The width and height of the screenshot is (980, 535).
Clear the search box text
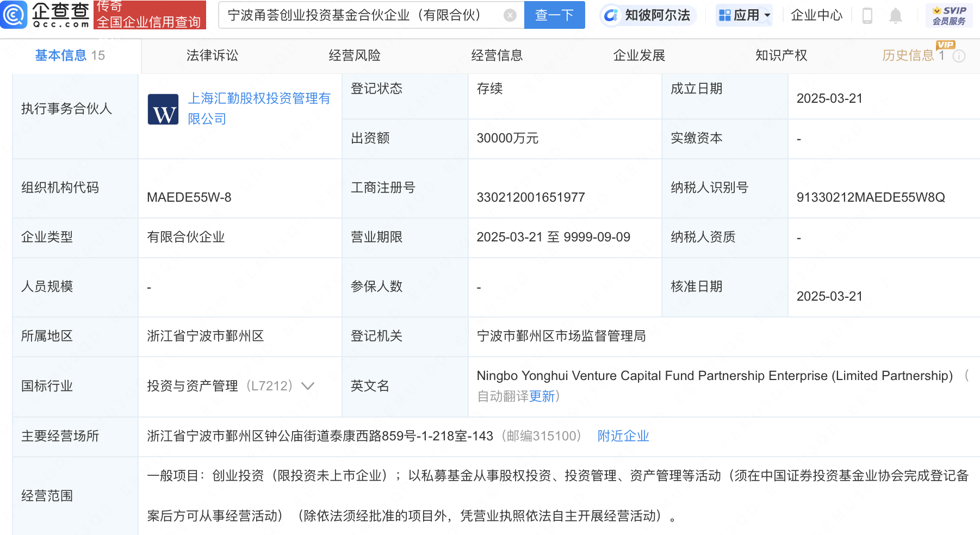coord(510,15)
